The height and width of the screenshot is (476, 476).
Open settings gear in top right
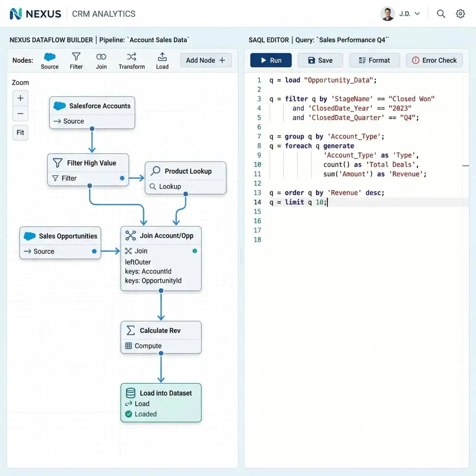click(x=460, y=13)
